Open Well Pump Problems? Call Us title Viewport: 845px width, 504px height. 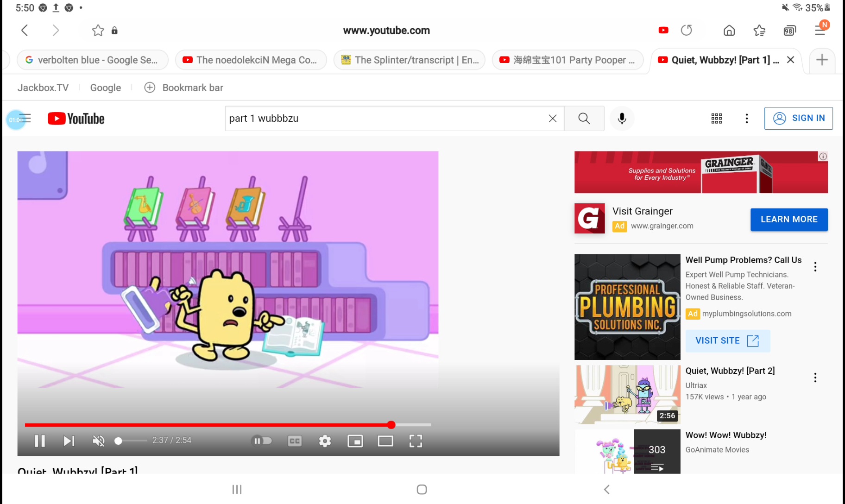tap(744, 260)
